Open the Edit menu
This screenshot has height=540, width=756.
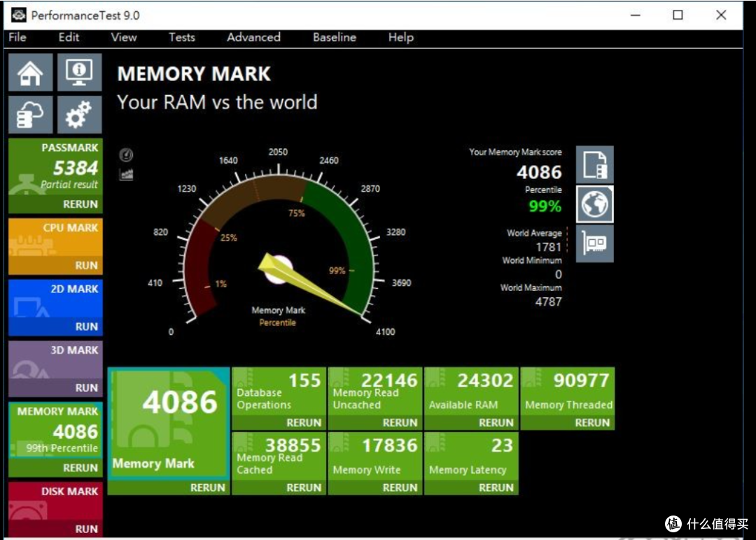(69, 37)
